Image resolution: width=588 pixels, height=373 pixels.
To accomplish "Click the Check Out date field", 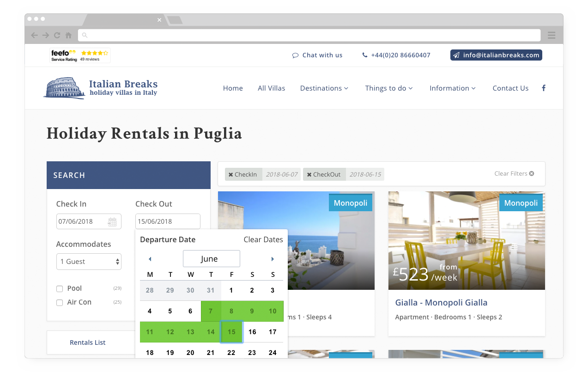I will coord(168,221).
